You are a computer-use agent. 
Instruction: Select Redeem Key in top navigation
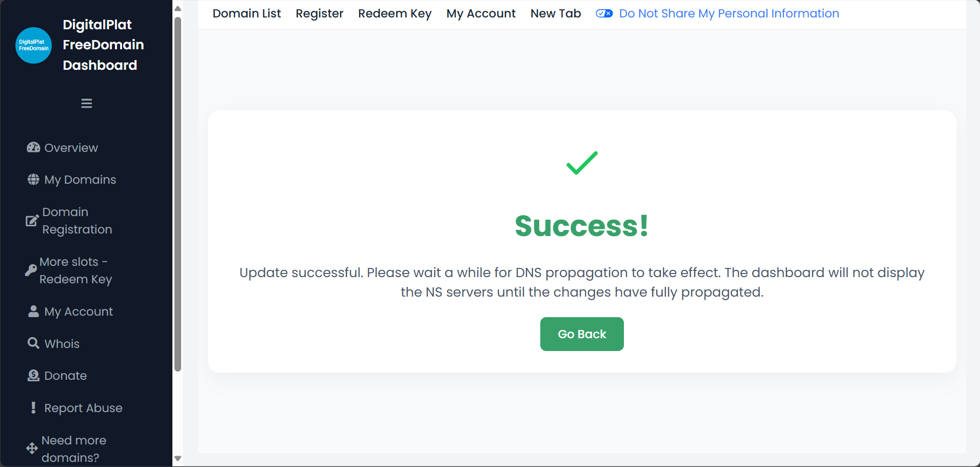pos(395,13)
